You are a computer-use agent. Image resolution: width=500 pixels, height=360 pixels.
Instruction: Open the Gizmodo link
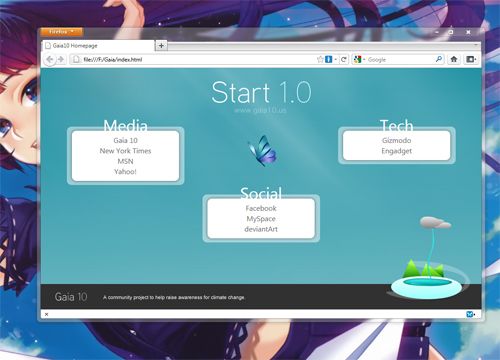coord(397,140)
